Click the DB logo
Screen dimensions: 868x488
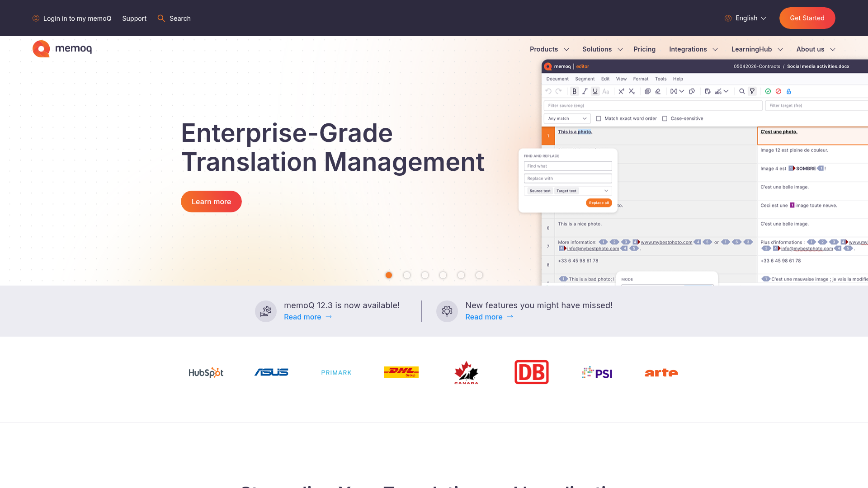[x=532, y=372]
